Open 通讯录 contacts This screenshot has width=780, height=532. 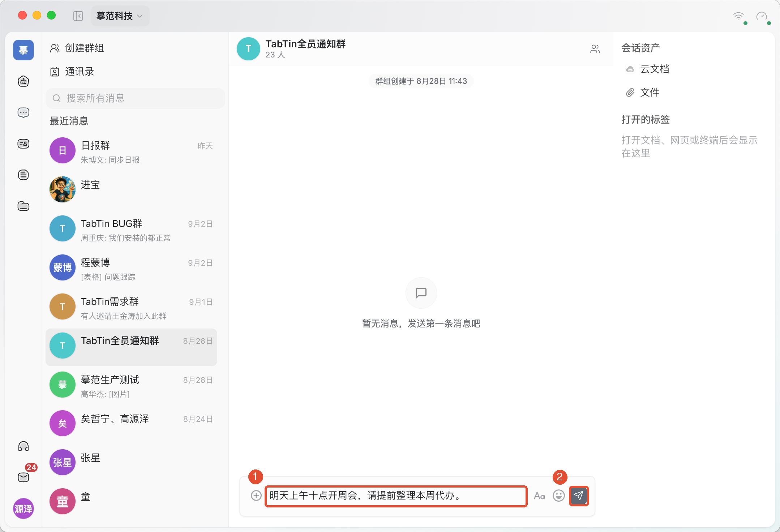72,72
